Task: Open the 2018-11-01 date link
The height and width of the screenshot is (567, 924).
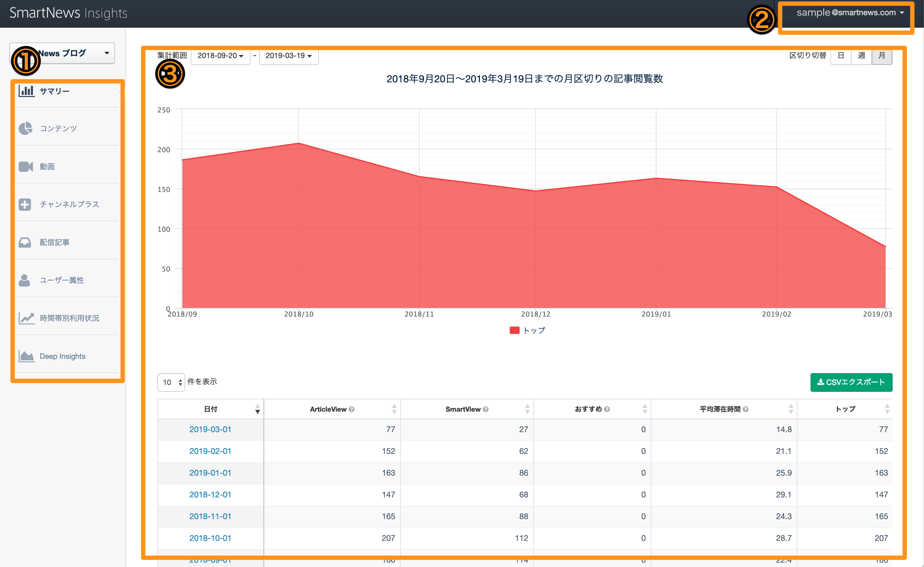Action: pos(210,516)
